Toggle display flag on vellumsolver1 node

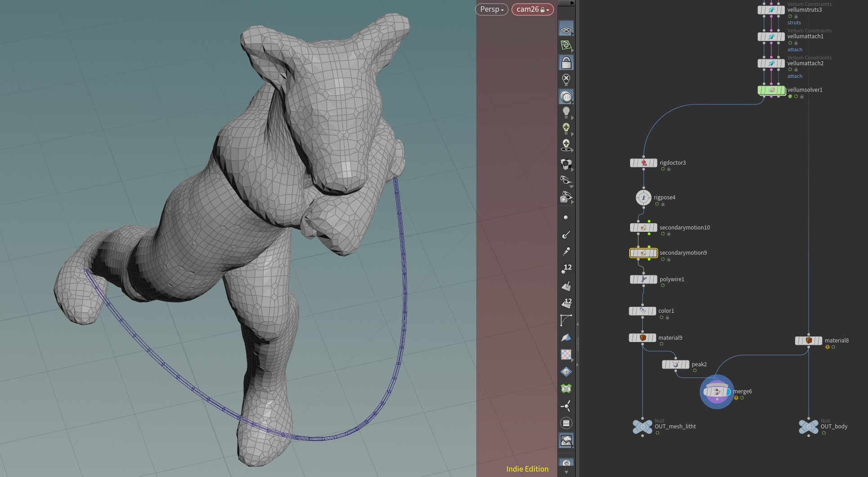click(782, 90)
